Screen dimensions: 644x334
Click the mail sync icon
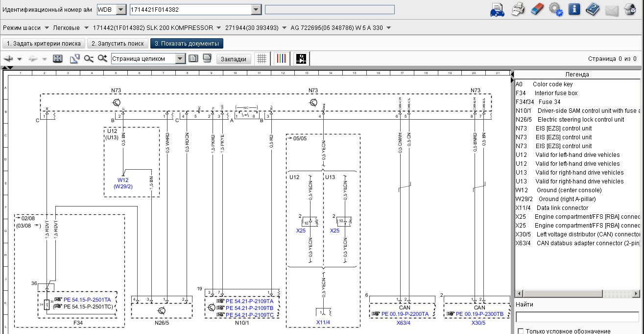631,10
